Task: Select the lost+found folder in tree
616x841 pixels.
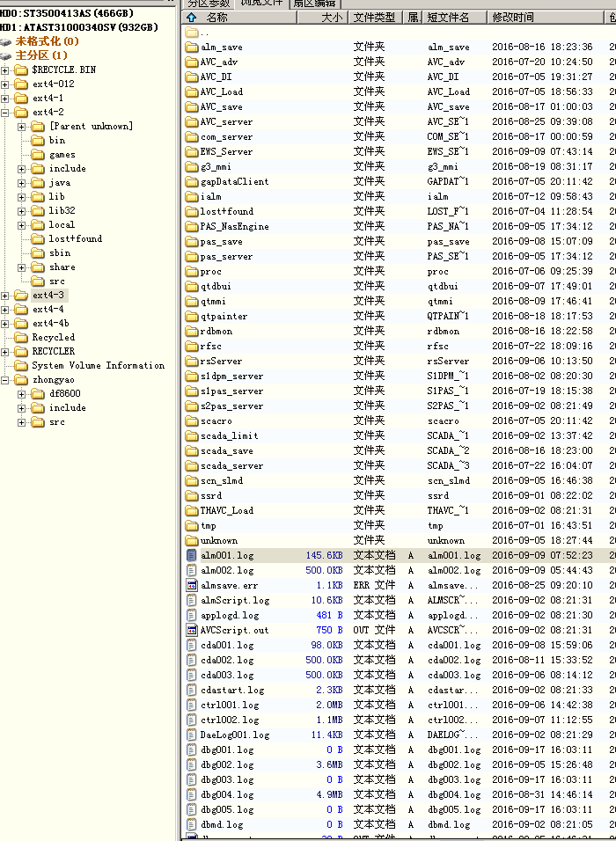Action: pos(75,239)
